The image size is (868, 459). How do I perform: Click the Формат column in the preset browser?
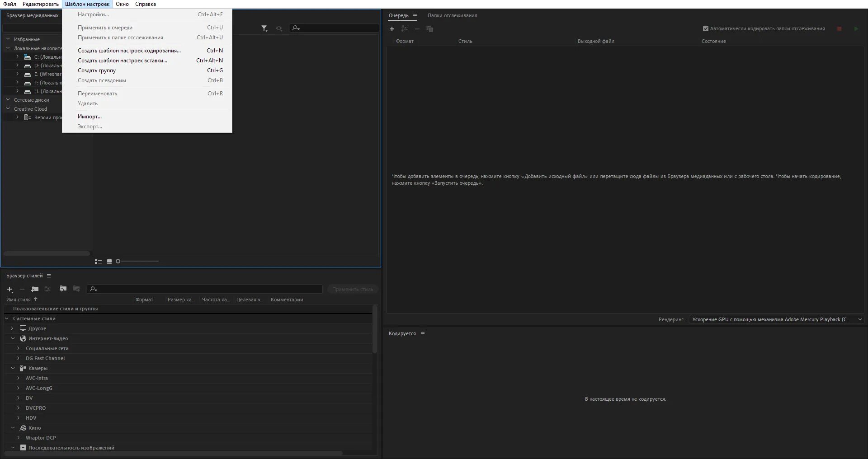pyautogui.click(x=144, y=300)
